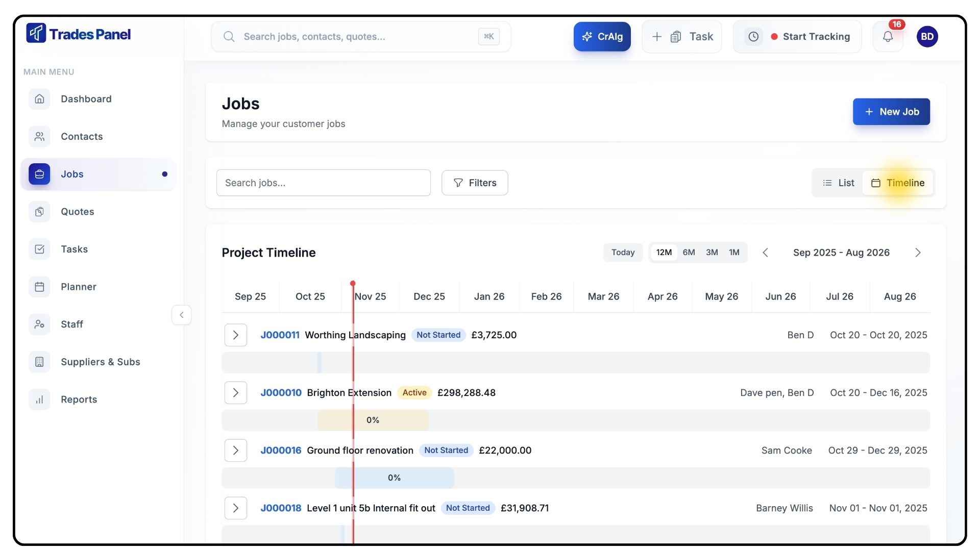The width and height of the screenshot is (980, 551).
Task: Open Reports from the sidebar
Action: 79,399
